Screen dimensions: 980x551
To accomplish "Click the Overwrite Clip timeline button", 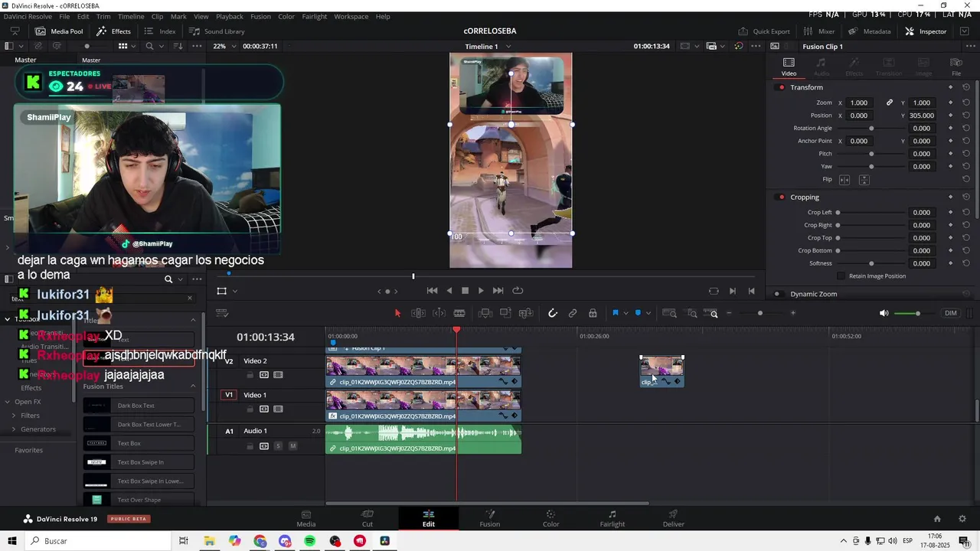I will 505,313.
